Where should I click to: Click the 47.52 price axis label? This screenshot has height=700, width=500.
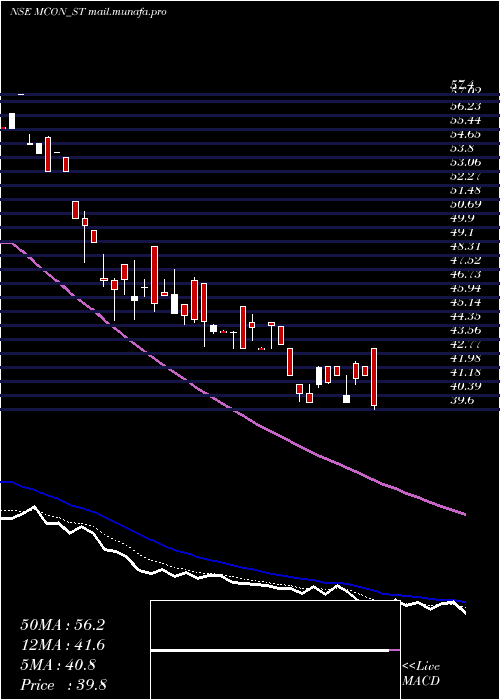point(466,260)
